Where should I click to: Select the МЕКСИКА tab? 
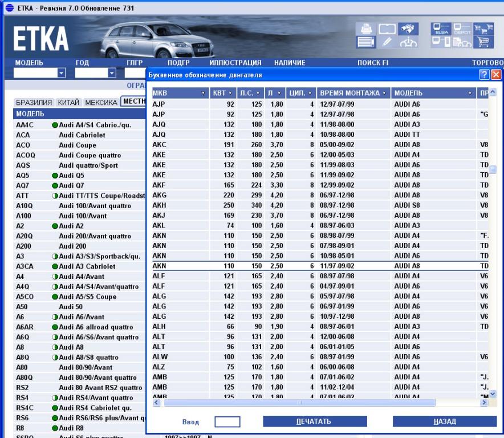tap(101, 103)
